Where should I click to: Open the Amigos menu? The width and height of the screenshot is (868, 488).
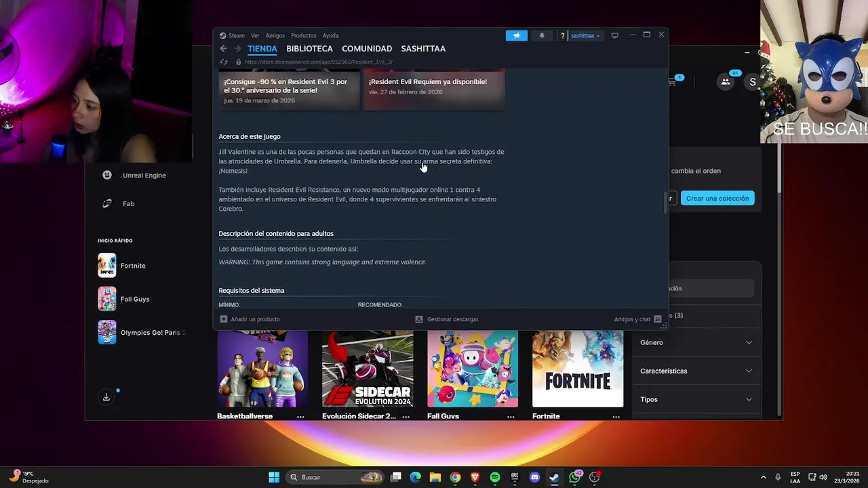(x=275, y=35)
